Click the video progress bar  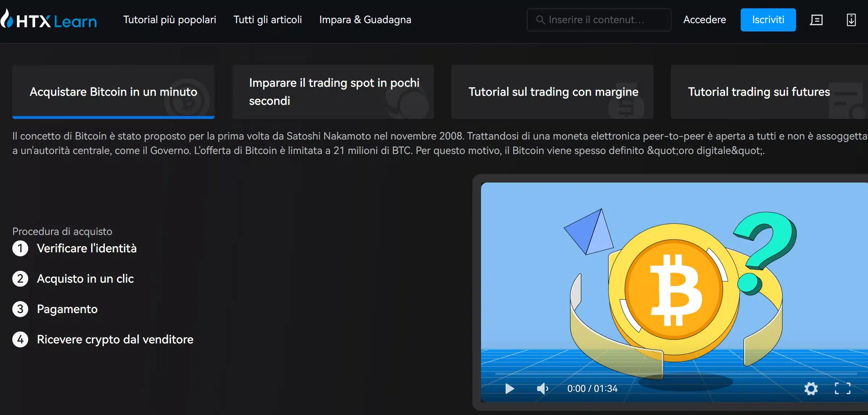click(x=676, y=373)
